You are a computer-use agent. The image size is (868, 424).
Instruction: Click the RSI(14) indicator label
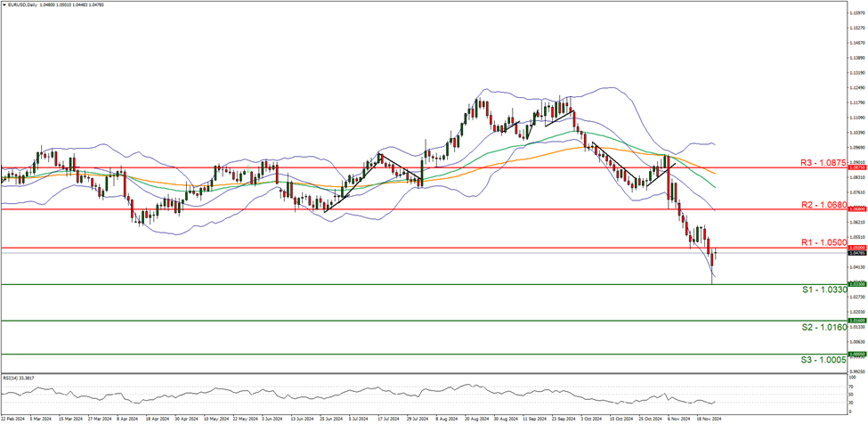coord(19,378)
